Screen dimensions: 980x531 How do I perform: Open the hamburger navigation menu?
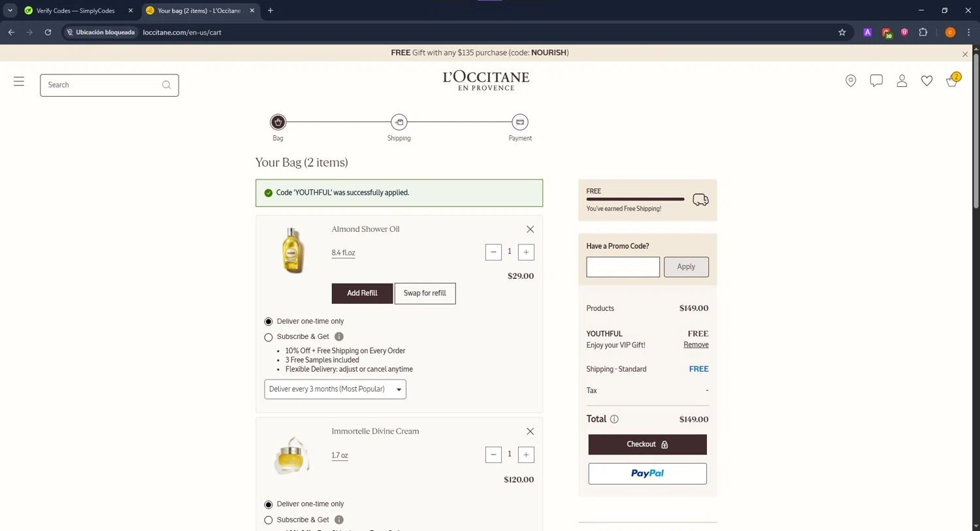point(19,82)
